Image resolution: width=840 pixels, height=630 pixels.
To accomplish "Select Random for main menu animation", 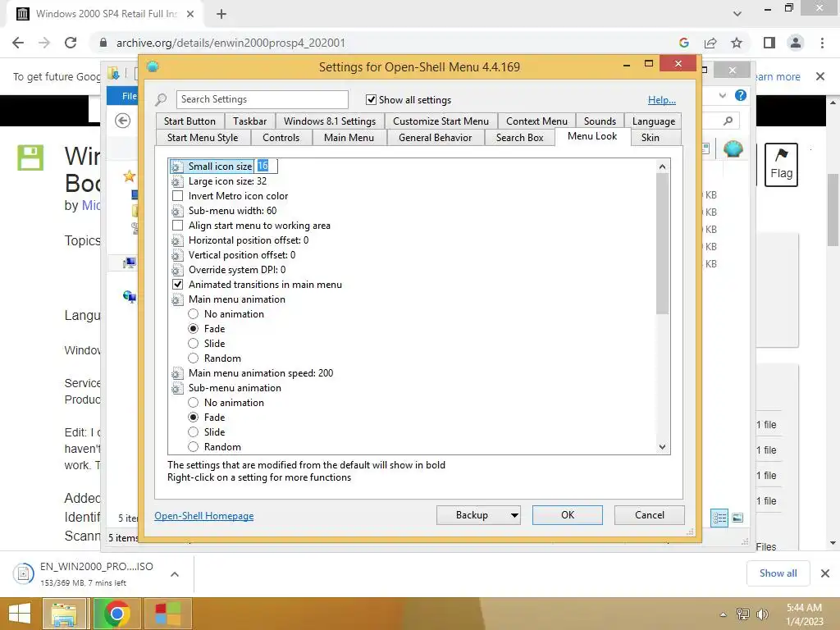I will pyautogui.click(x=194, y=358).
